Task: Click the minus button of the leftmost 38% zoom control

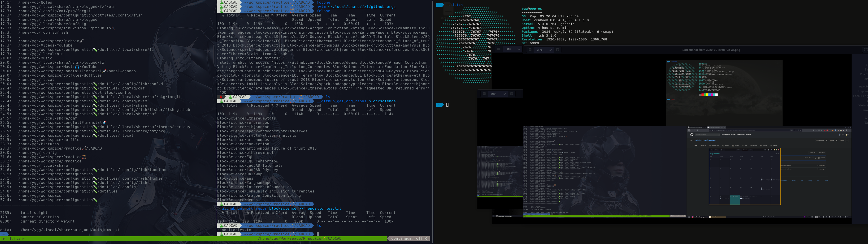Action: pyautogui.click(x=499, y=49)
